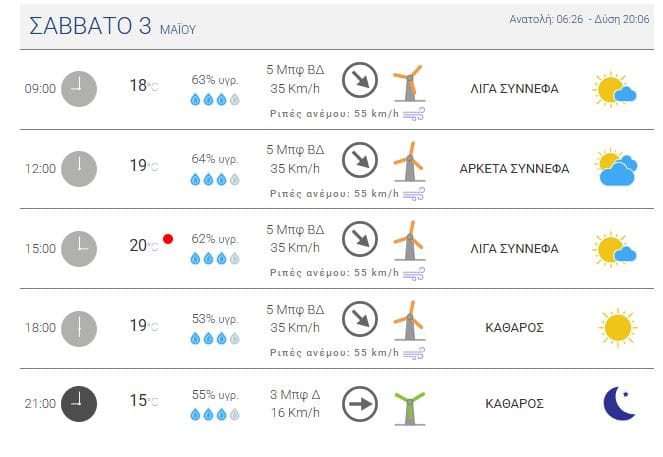The height and width of the screenshot is (457, 663).
Task: Click the 18:00 clock icon
Action: click(79, 329)
